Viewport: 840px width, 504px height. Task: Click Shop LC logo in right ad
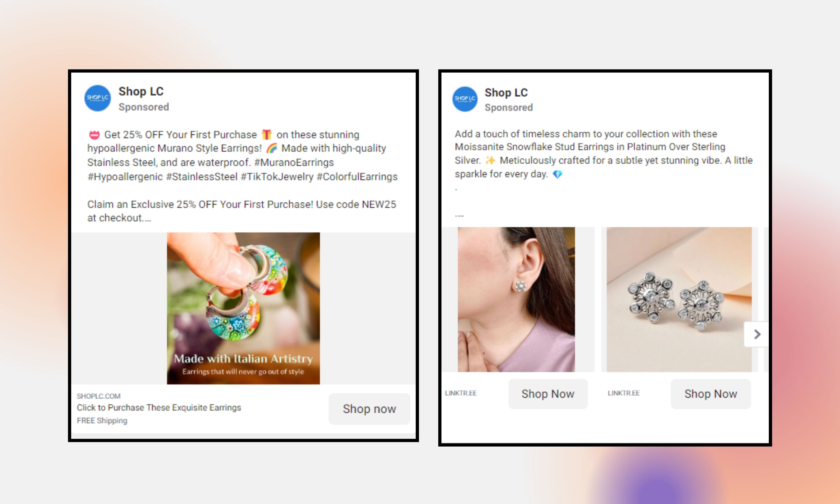point(465,99)
